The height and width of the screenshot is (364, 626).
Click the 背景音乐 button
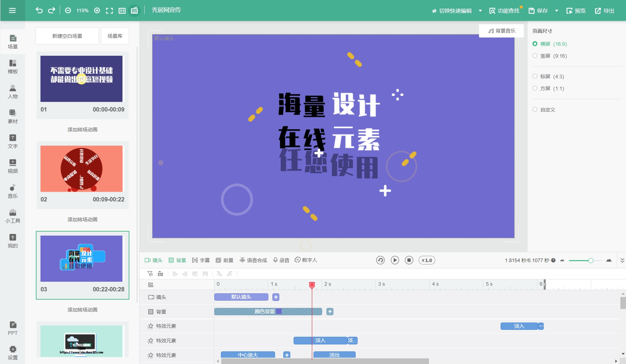[502, 31]
